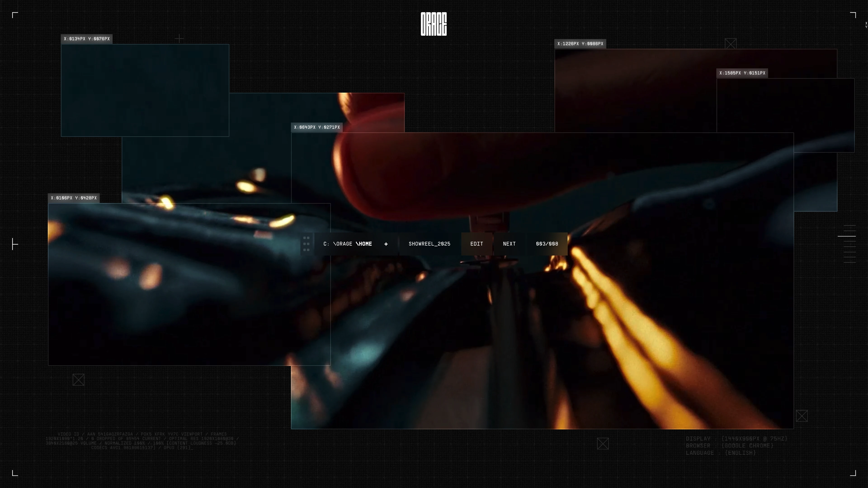
Task: Open the C:\ORAGE\HOME path menu
Action: [347, 244]
